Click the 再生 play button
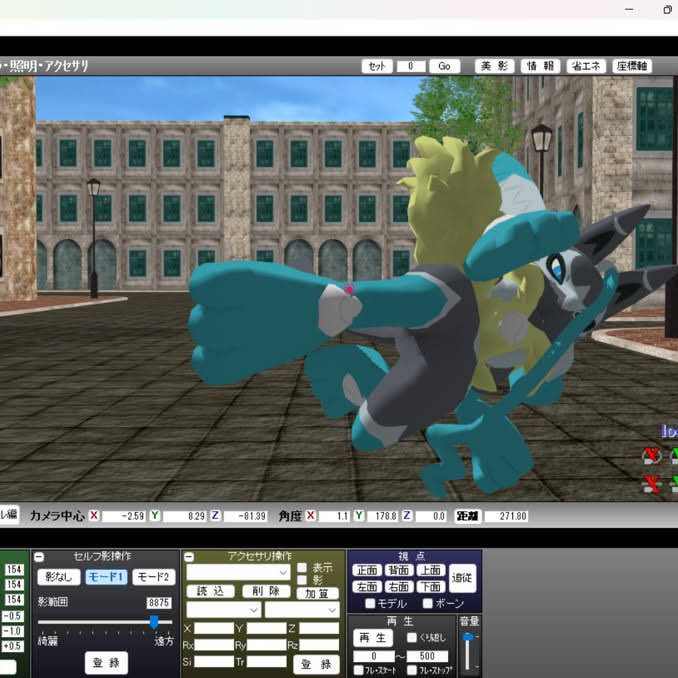The image size is (678, 678). coord(373,638)
